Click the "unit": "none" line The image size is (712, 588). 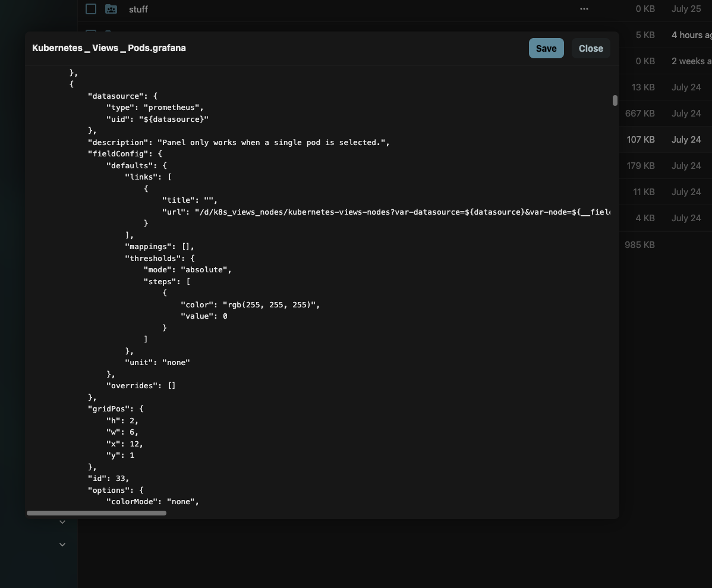[x=157, y=363]
